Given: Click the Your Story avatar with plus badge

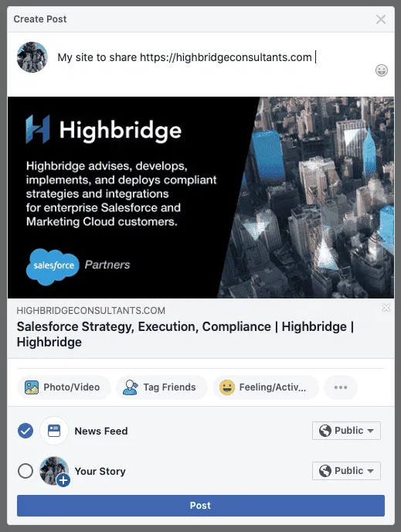Looking at the screenshot, I should [x=54, y=471].
